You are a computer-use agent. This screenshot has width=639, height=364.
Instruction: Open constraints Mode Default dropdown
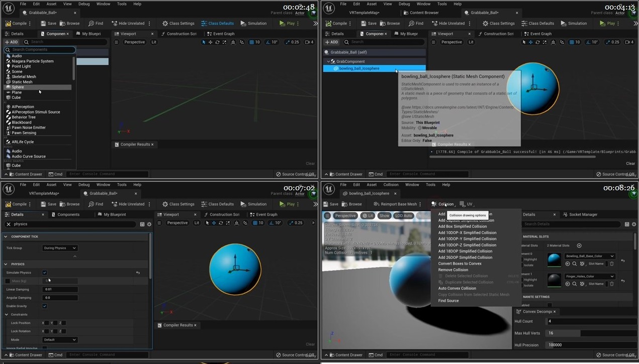pos(60,340)
